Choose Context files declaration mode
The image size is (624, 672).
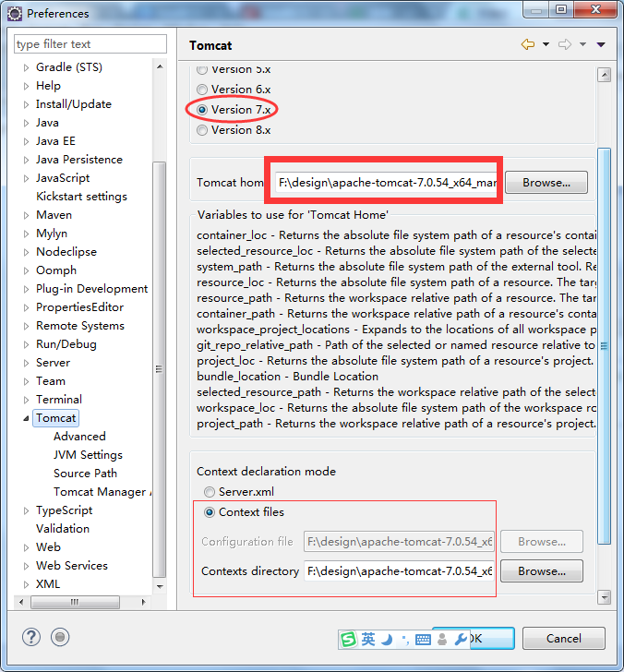[x=210, y=512]
